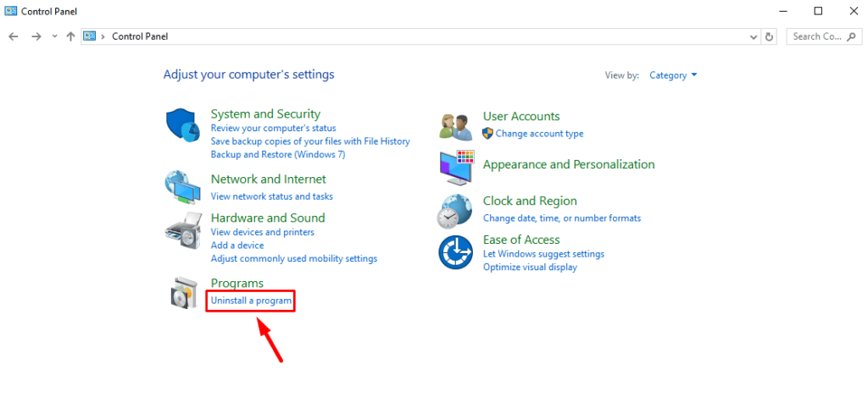Screen dimensions: 868x403
Task: Expand the address bar history dropdown
Action: tap(754, 36)
